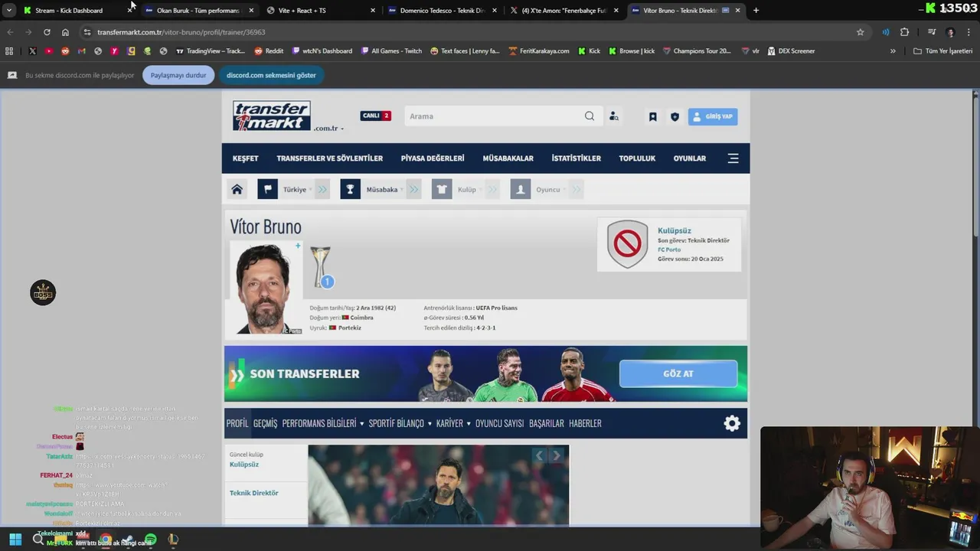The height and width of the screenshot is (551, 980).
Task: Click the Kulüpsüz no-club shield icon
Action: [x=627, y=244]
